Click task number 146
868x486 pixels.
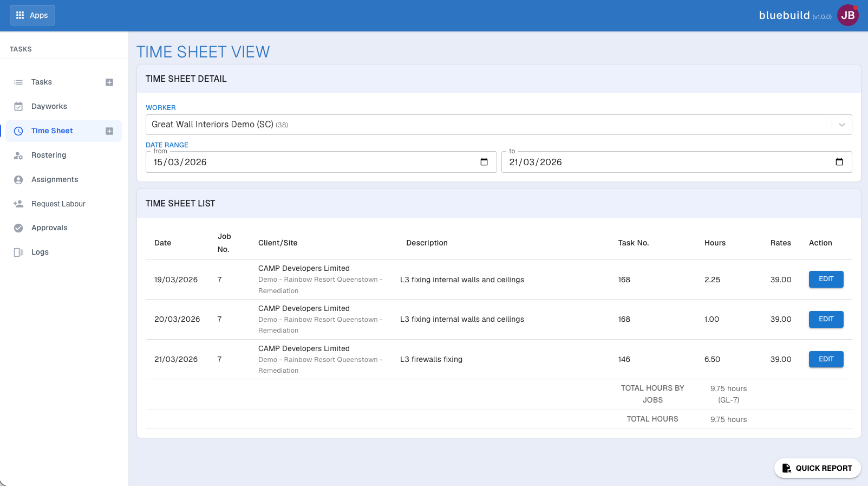624,360
